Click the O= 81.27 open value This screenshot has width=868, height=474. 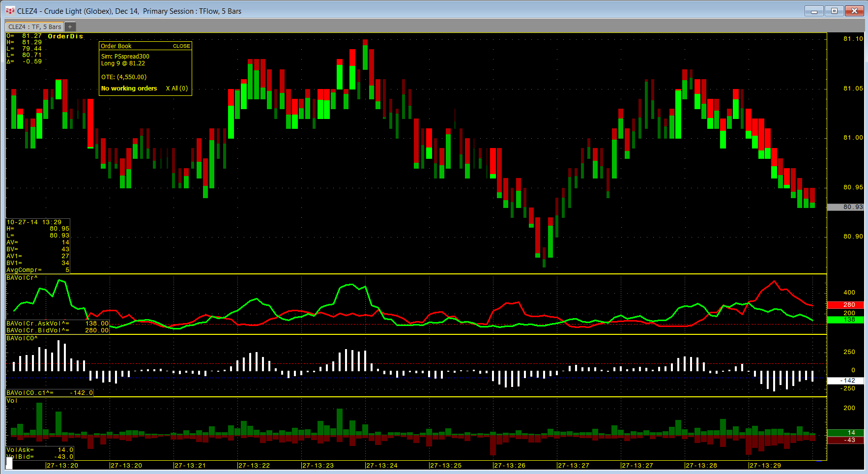pyautogui.click(x=24, y=36)
